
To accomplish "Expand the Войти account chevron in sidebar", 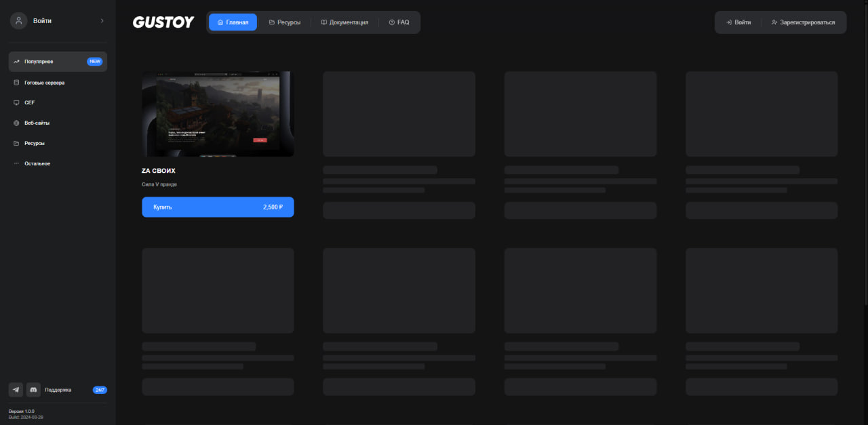I will click(102, 21).
